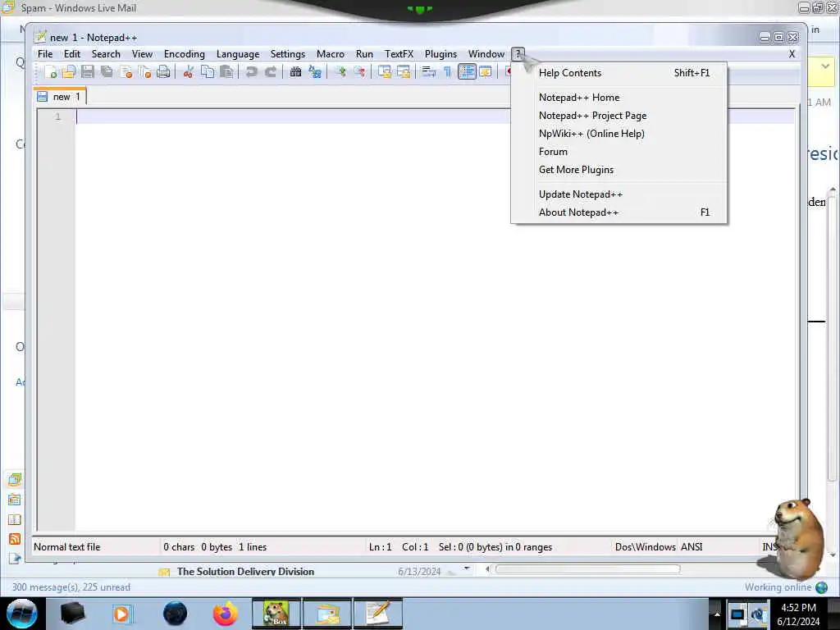Screen dimensions: 840x630
Task: Toggle the highlighted Indent Guide icon
Action: (x=467, y=71)
